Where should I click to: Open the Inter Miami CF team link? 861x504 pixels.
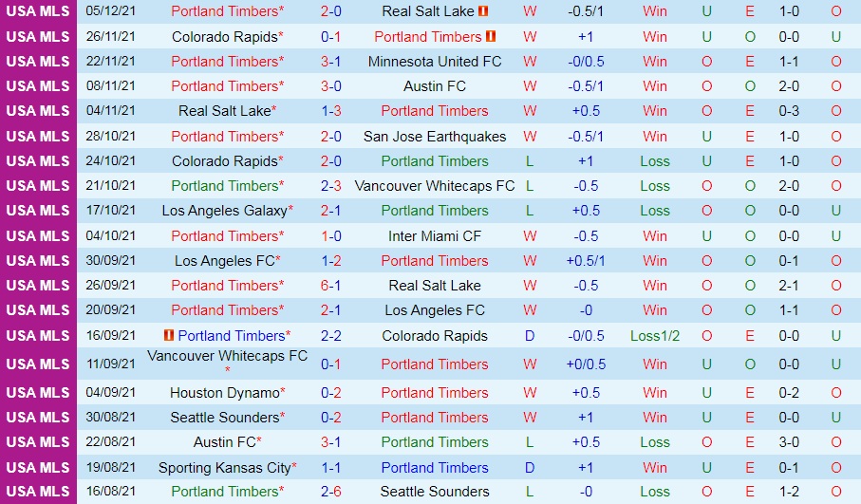435,235
